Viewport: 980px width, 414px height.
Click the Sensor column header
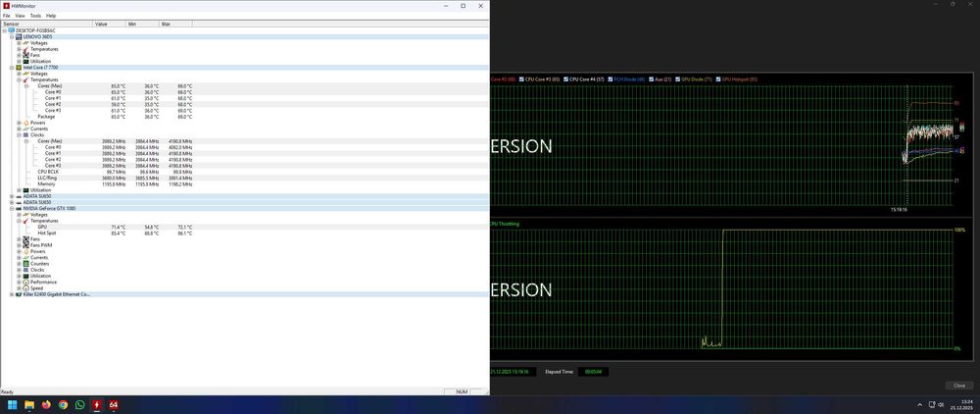tap(47, 24)
